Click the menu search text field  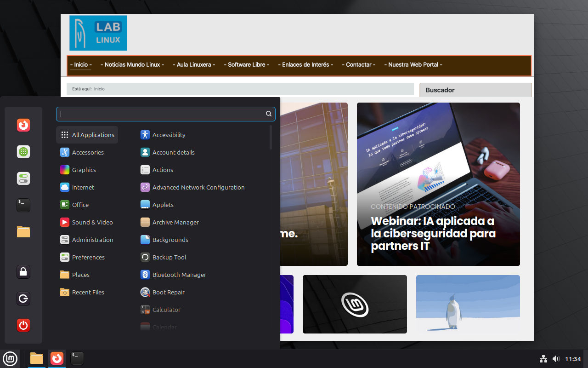[161, 114]
